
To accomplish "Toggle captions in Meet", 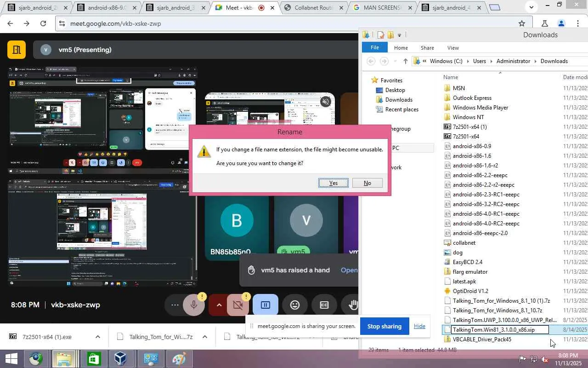I will 324,305.
